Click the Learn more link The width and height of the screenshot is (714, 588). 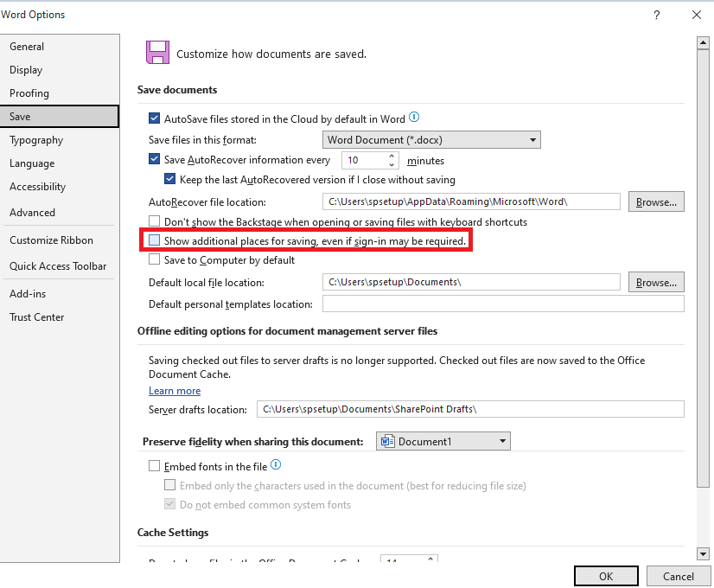[175, 390]
